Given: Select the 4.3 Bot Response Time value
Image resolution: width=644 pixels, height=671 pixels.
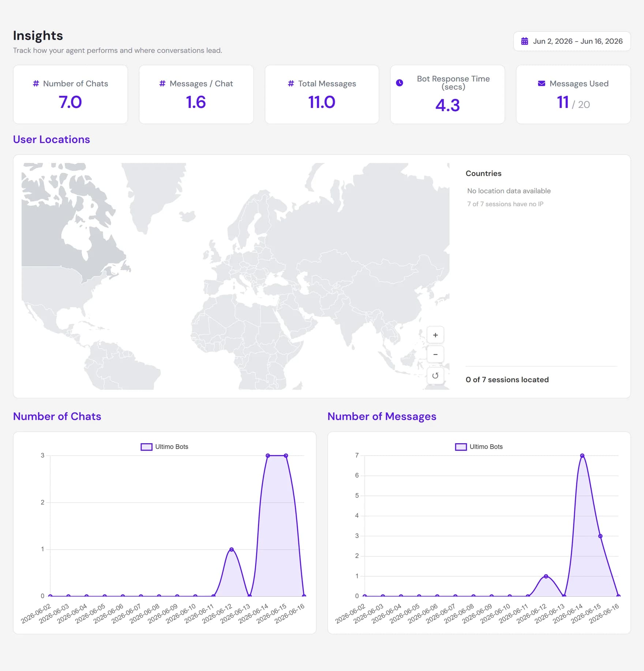Looking at the screenshot, I should click(x=448, y=105).
